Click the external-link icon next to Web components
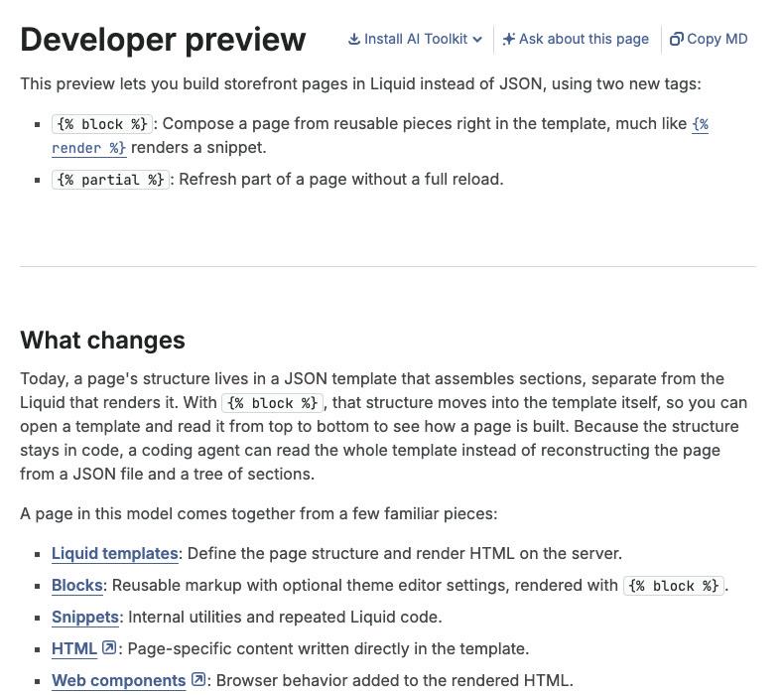Viewport: 784px width, 695px height. (x=198, y=679)
